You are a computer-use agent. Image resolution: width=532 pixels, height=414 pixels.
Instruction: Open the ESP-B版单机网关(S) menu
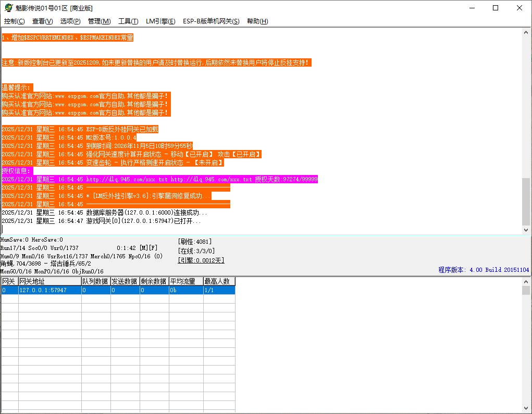pyautogui.click(x=211, y=21)
